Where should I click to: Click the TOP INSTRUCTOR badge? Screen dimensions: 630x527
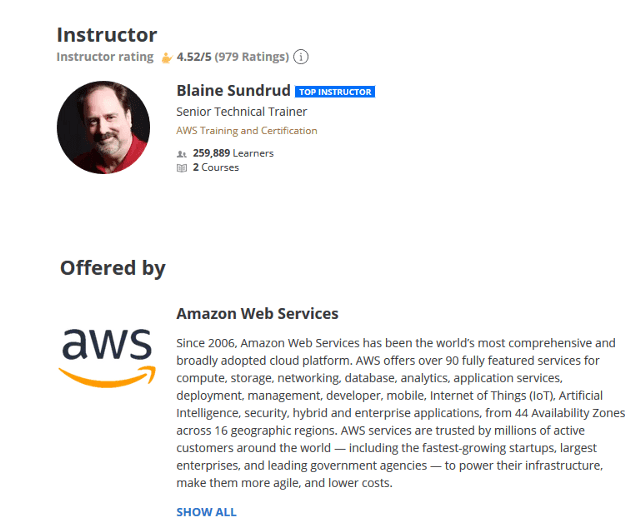(x=335, y=92)
